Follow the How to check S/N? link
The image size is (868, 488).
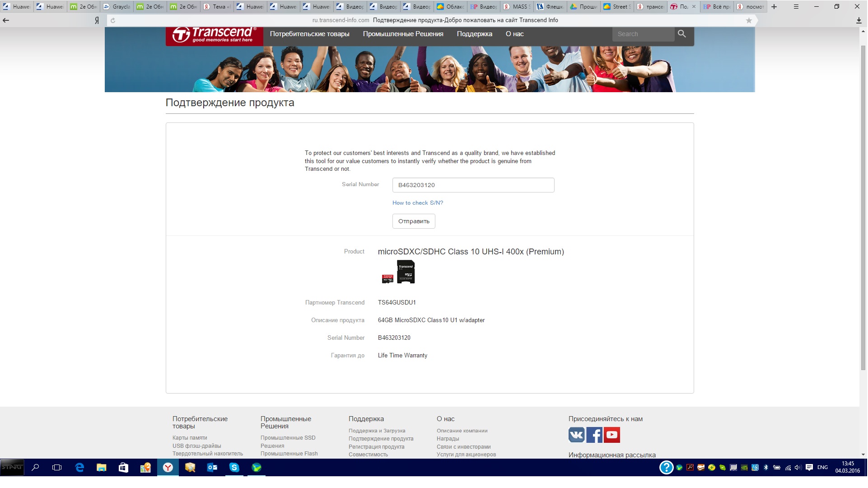click(417, 203)
